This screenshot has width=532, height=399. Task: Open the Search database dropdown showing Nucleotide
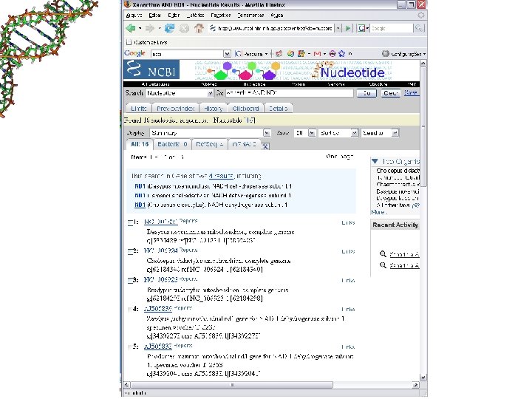180,93
